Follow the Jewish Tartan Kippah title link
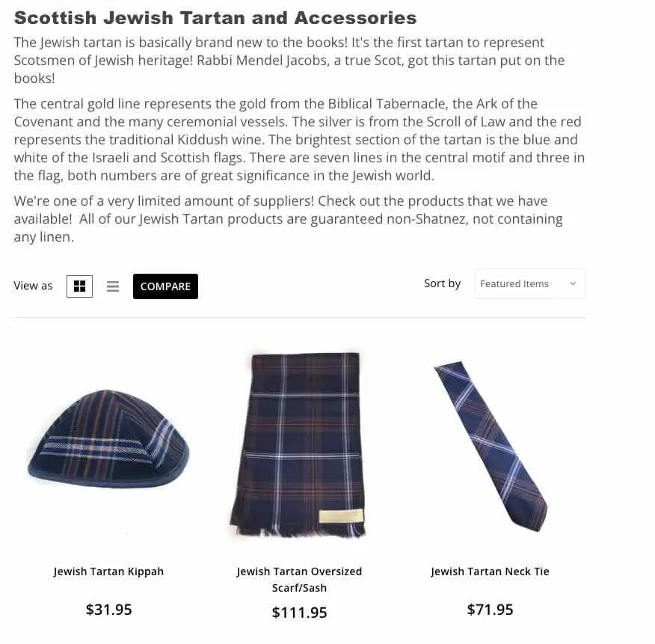The width and height of the screenshot is (655, 644). (108, 571)
